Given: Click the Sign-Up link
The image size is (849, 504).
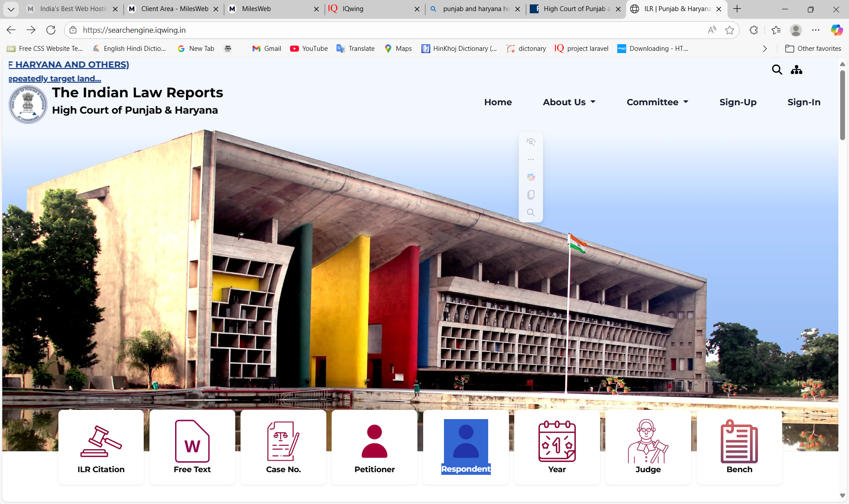Looking at the screenshot, I should (x=738, y=102).
